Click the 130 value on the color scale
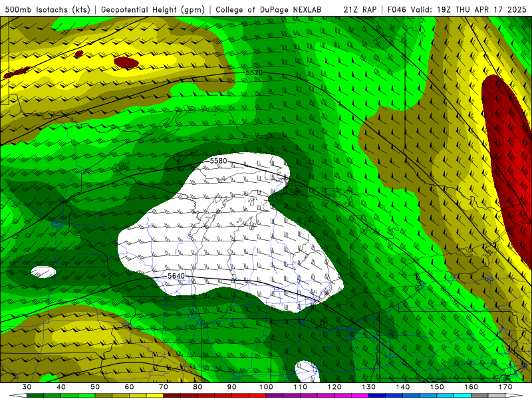Image resolution: width=532 pixels, height=399 pixels. pos(369,387)
